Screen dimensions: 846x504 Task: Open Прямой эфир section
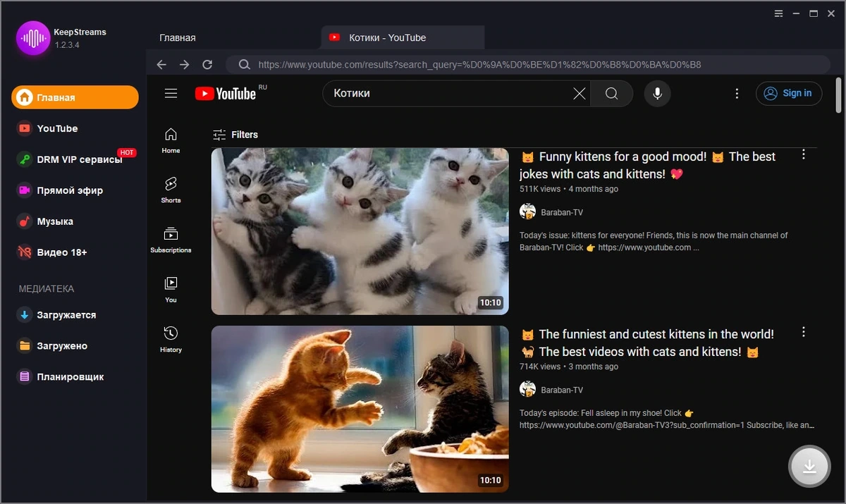[61, 190]
